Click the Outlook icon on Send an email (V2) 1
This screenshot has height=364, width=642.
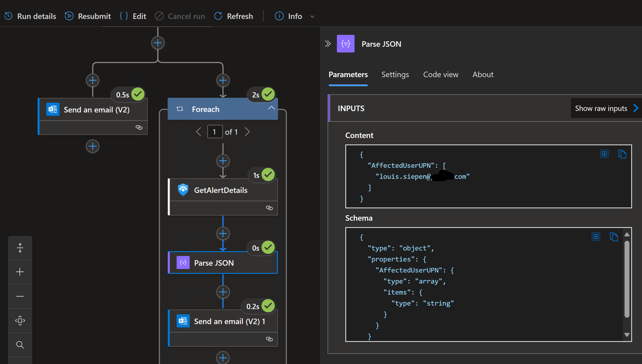(183, 321)
